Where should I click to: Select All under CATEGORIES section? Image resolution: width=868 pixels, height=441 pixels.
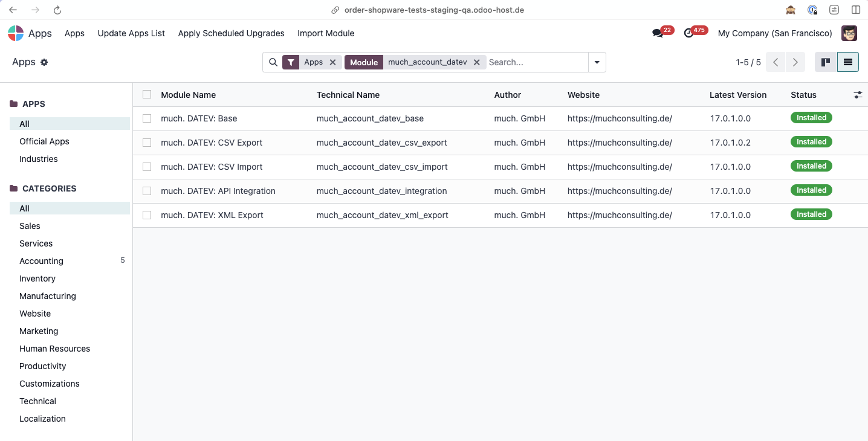point(70,208)
